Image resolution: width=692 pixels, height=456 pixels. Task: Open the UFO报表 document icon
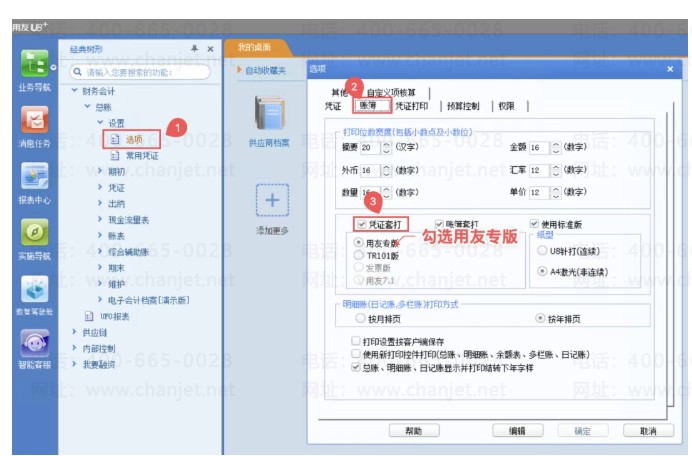(89, 316)
